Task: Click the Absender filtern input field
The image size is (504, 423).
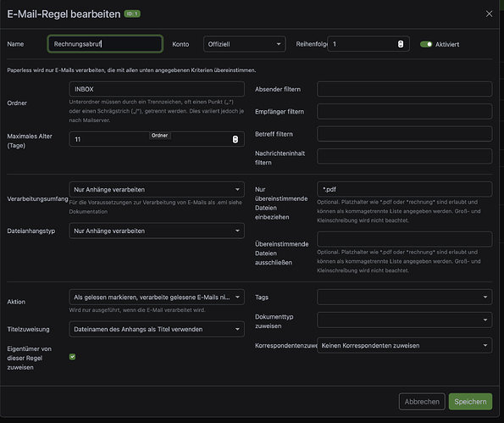Action: (404, 89)
